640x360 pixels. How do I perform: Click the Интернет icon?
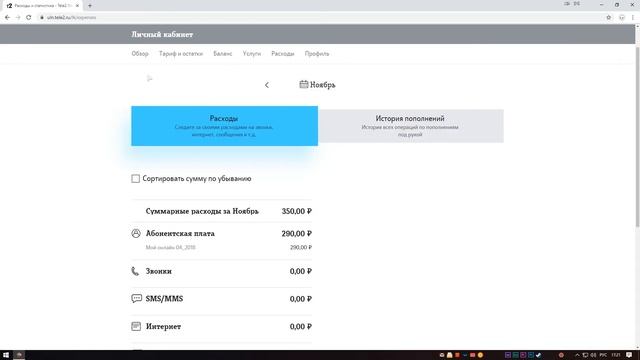tap(136, 326)
